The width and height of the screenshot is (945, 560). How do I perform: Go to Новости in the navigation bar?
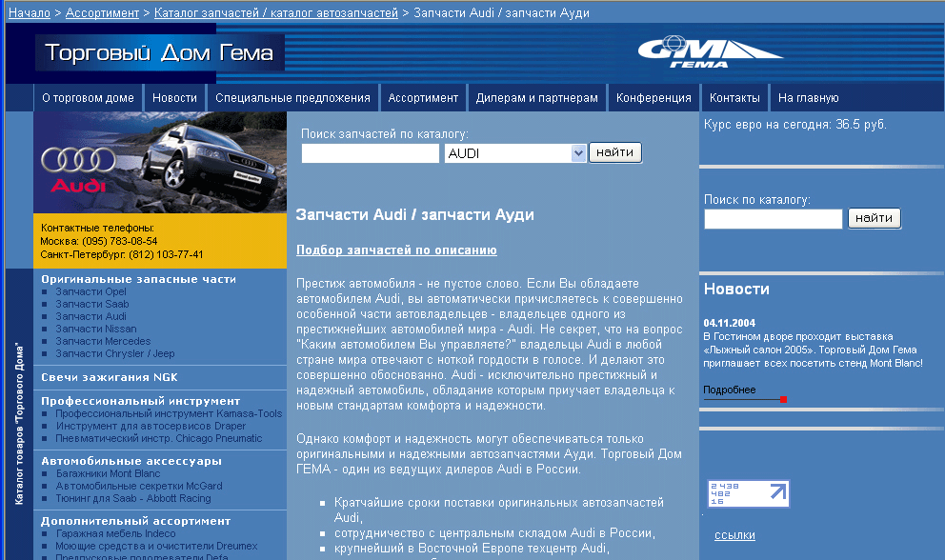[x=174, y=98]
